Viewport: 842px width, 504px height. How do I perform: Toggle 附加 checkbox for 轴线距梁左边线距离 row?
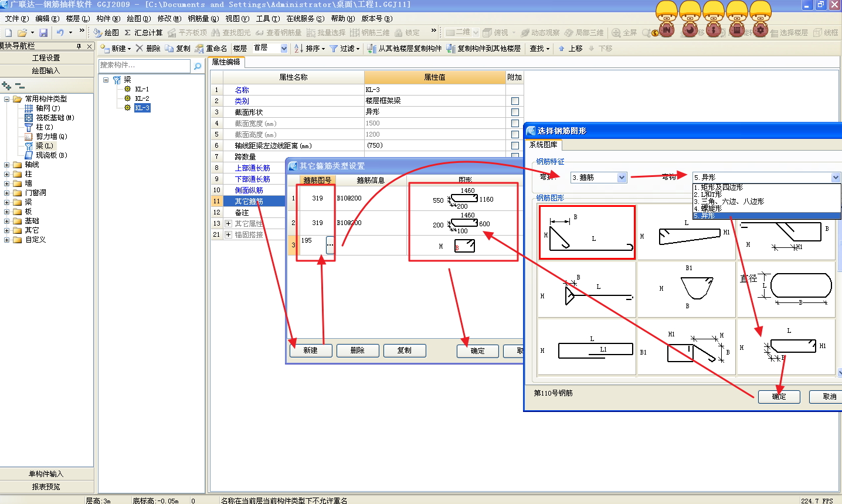tap(515, 145)
